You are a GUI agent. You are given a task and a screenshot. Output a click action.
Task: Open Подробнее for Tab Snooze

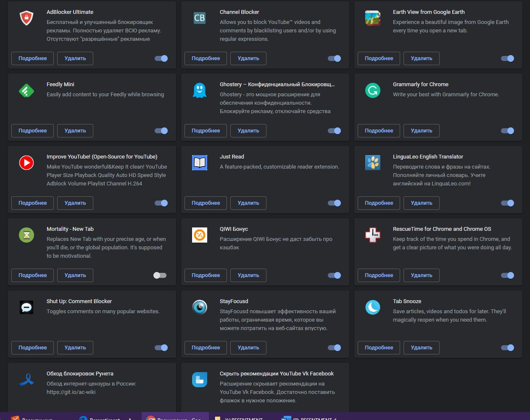point(379,348)
